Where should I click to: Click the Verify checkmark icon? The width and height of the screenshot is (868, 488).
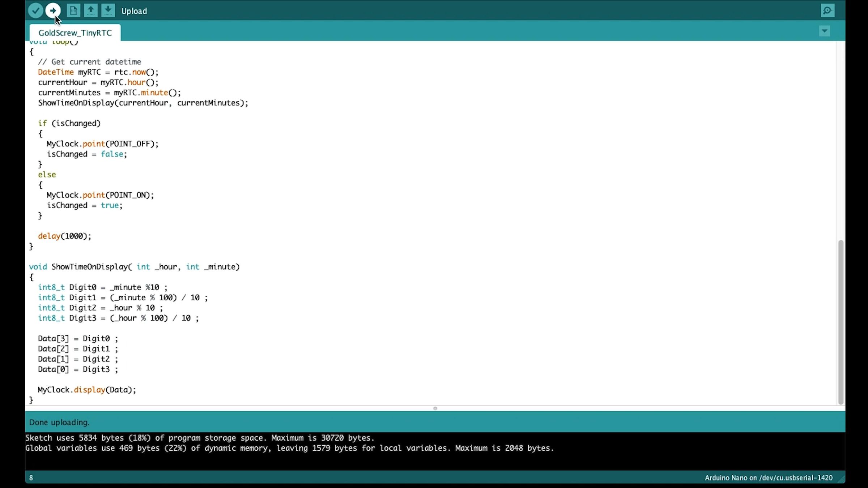pos(35,11)
